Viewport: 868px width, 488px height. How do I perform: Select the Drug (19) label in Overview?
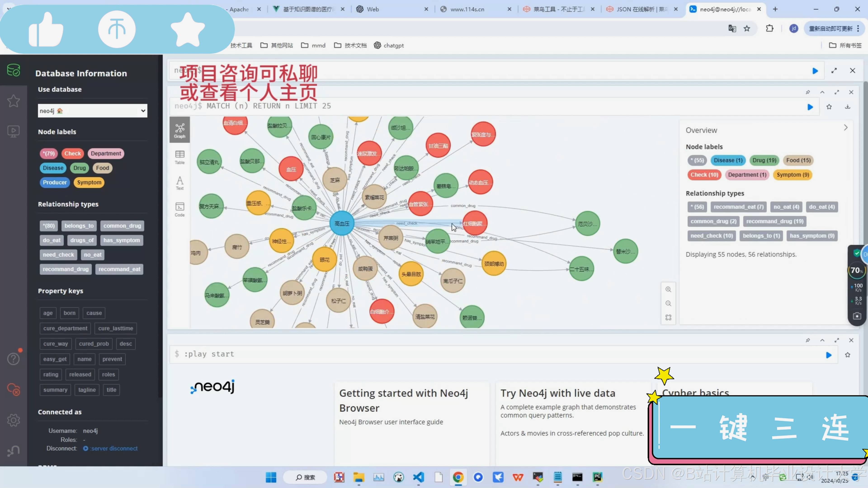(764, 160)
